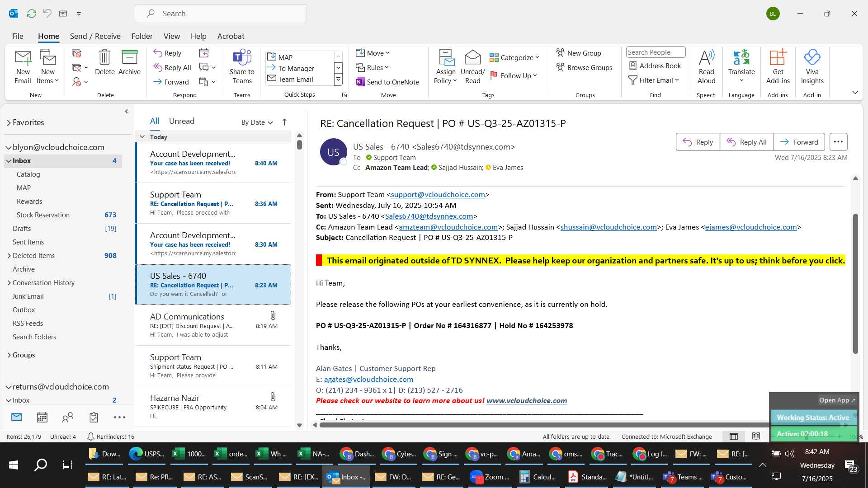Open the Rules dropdown
This screenshot has width=868, height=488.
(x=372, y=67)
